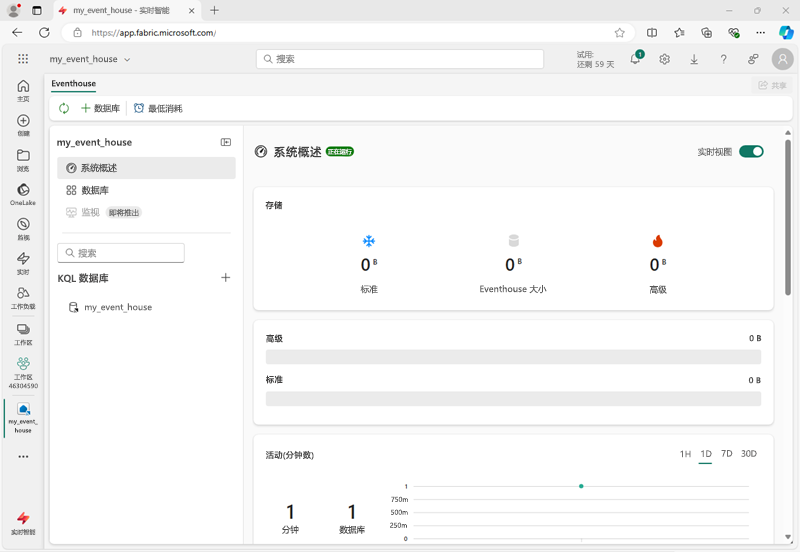Viewport: 800px width, 552px height.
Task: Open browser favorites icon
Action: (x=679, y=33)
